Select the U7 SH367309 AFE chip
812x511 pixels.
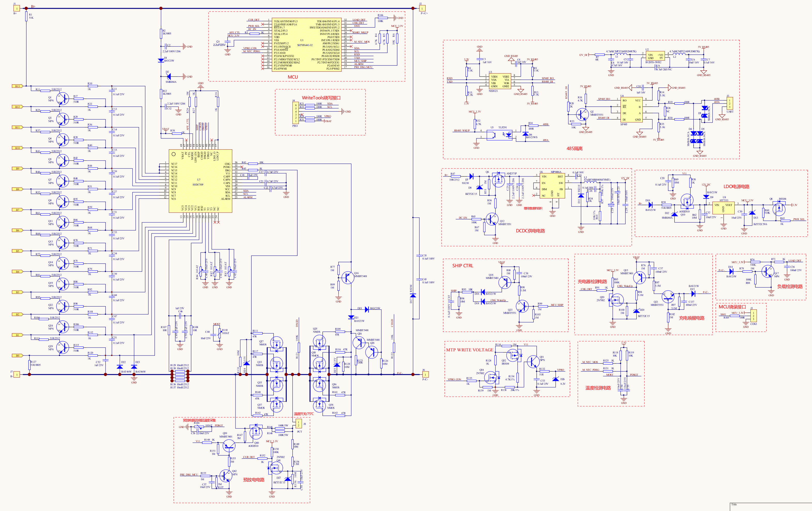200,181
